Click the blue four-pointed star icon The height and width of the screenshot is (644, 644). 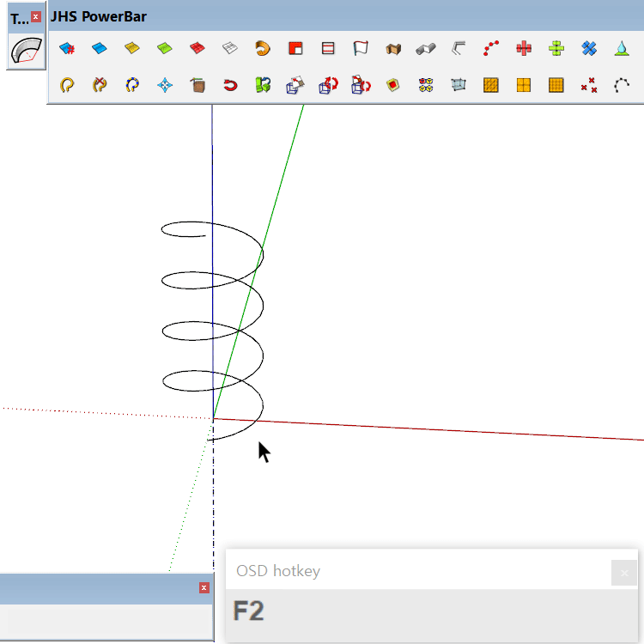[165, 85]
